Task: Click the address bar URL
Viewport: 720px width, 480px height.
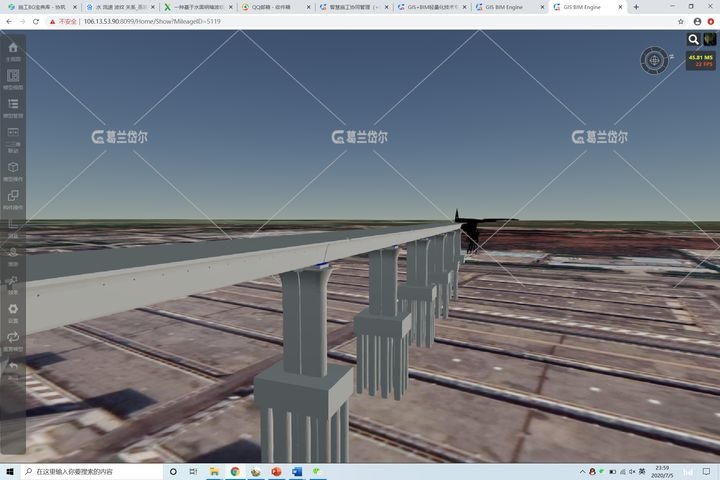Action: [x=152, y=22]
